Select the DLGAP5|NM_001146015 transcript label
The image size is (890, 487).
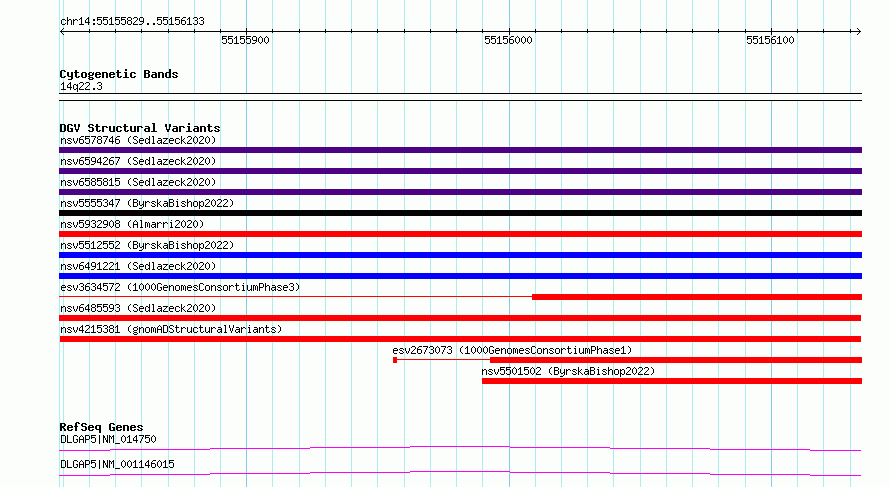[117, 464]
